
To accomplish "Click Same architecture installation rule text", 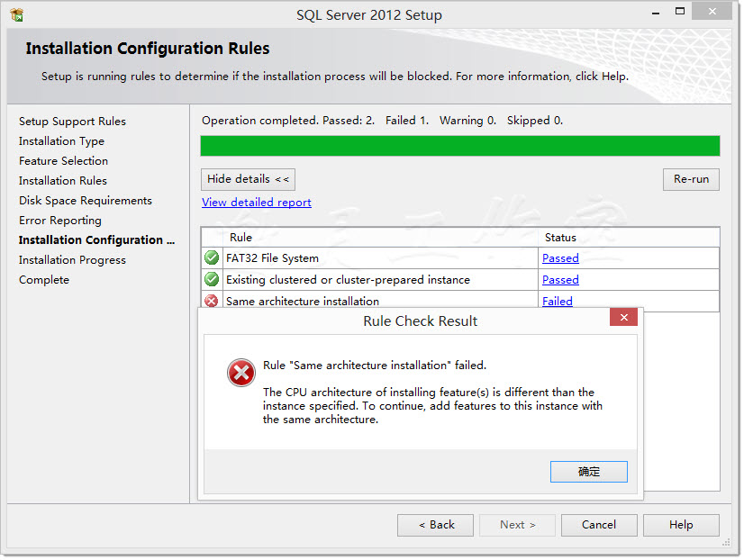I will tap(303, 301).
